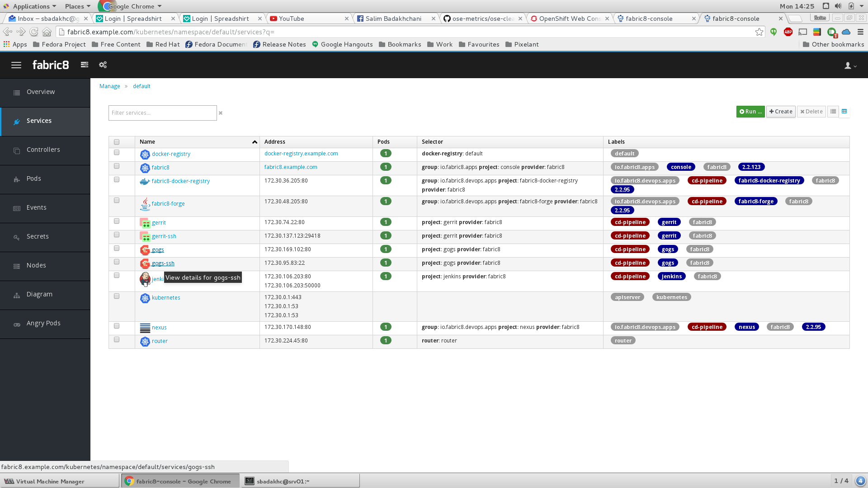Focus the Filter services input
868x488 pixels.
(x=163, y=113)
